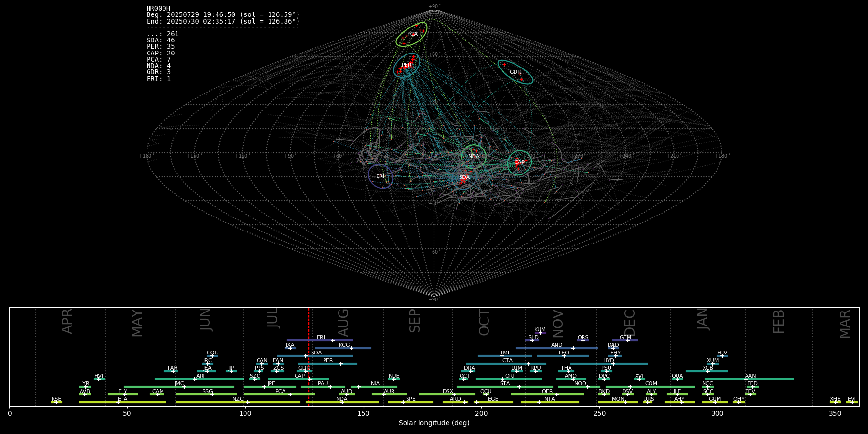
Task: Select the MAY month label in timeline
Action: [x=137, y=324]
